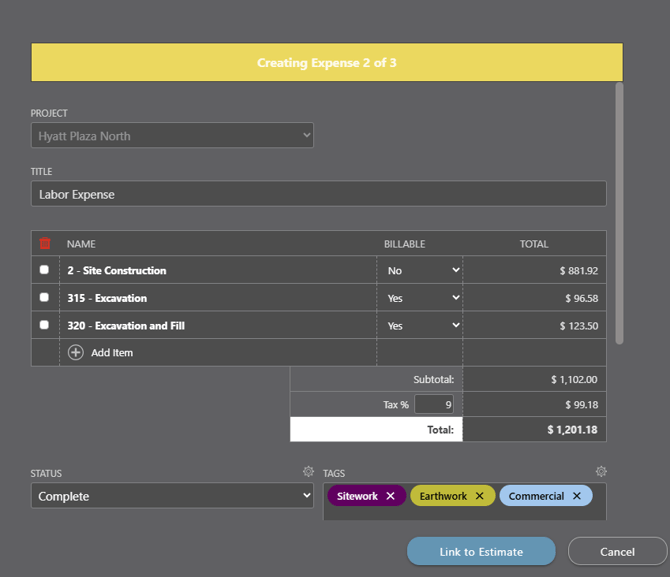The height and width of the screenshot is (577, 670).
Task: Open the Status settings gear icon
Action: tap(308, 471)
